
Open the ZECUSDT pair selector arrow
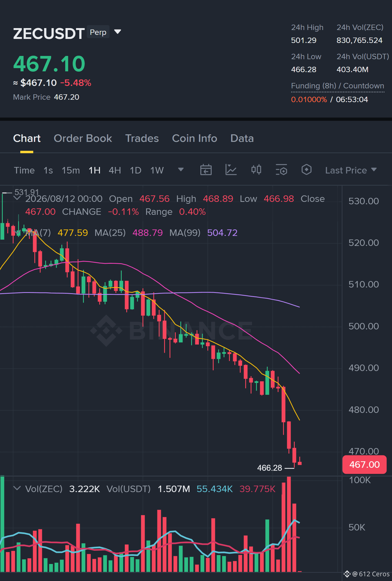[x=118, y=32]
